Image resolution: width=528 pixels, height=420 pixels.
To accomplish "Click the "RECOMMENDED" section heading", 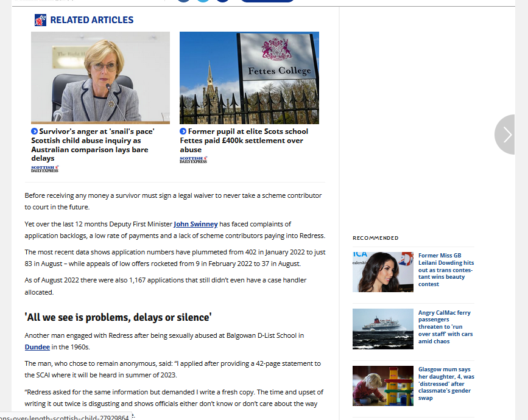I will tap(376, 238).
